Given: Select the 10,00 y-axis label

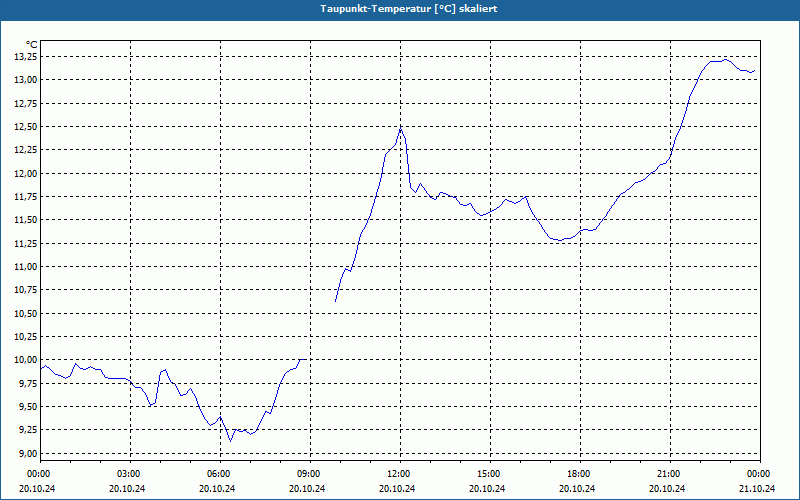Looking at the screenshot, I should tap(25, 360).
